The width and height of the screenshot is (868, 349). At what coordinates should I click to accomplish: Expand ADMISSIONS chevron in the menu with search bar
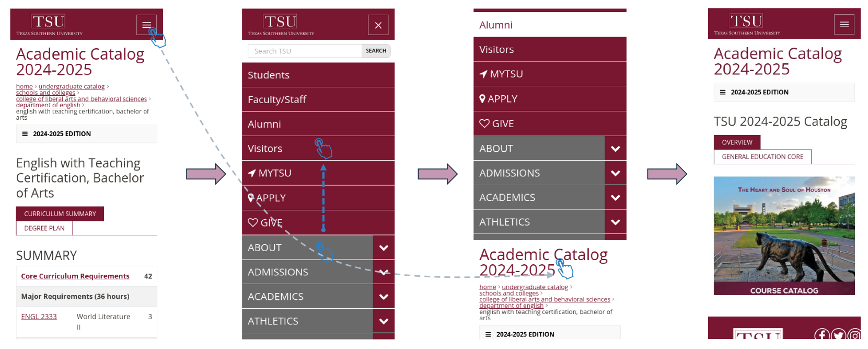(384, 272)
